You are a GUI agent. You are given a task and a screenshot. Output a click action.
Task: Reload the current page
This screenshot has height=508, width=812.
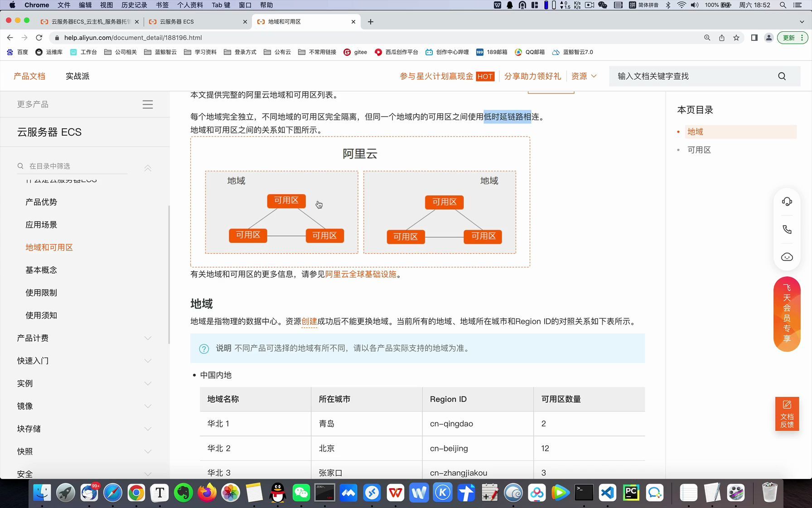click(39, 38)
